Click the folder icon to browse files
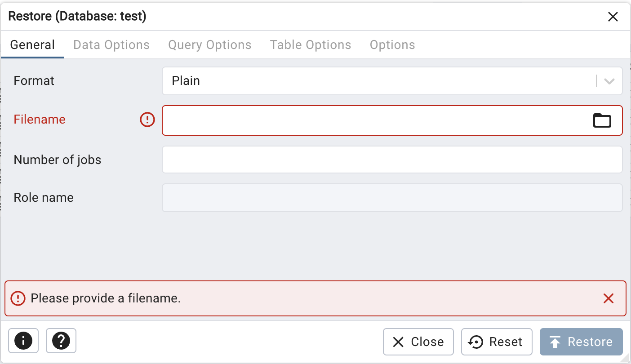The image size is (631, 364). (602, 120)
